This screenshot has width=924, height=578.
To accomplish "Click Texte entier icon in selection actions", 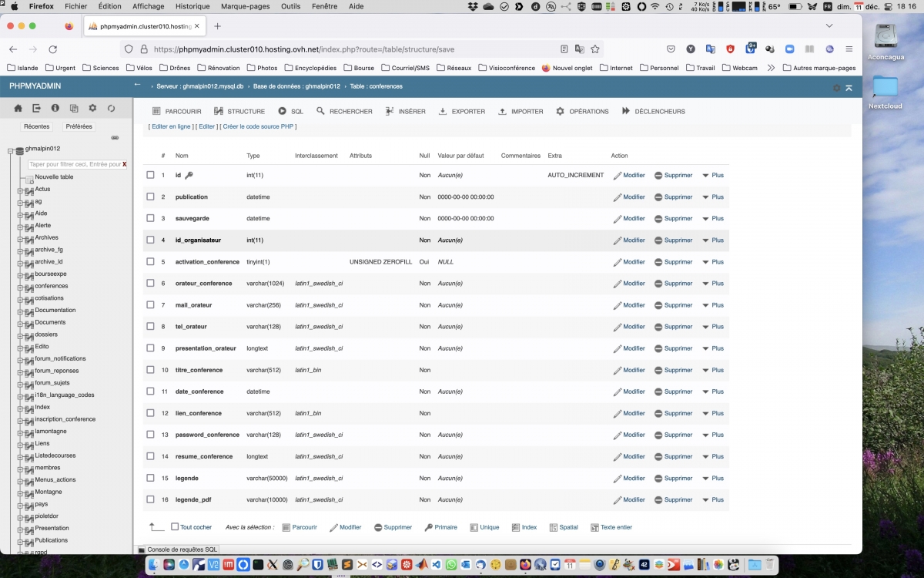I will 594,527.
